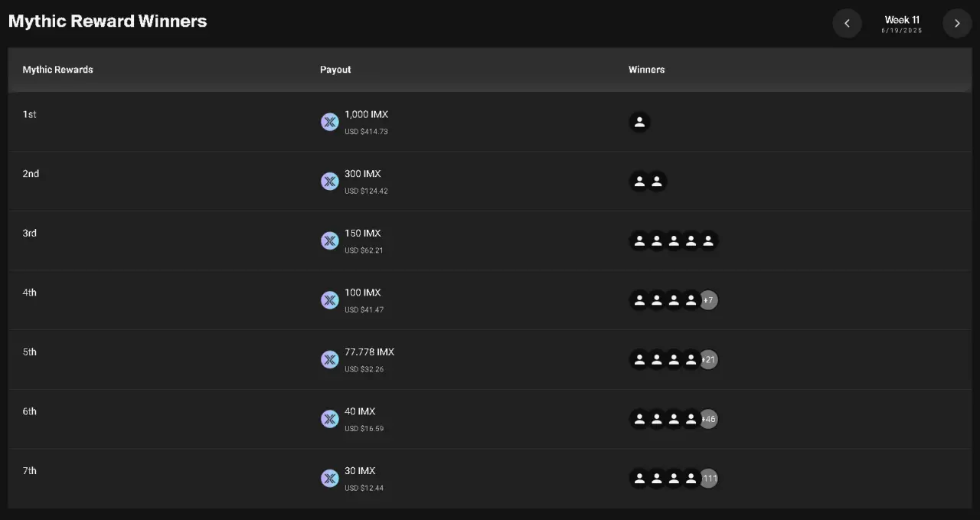Viewport: 980px width, 520px height.
Task: Open the 1st place winner avatar
Action: [x=639, y=122]
